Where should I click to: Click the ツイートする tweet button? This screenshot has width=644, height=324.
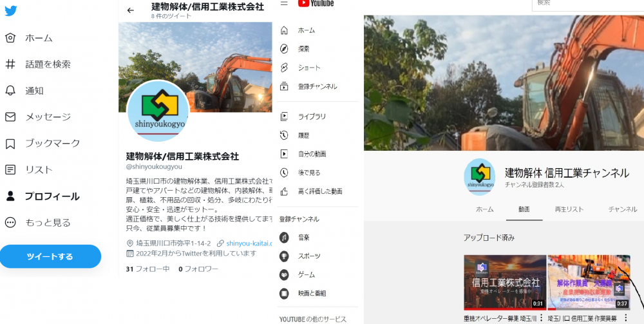point(50,256)
